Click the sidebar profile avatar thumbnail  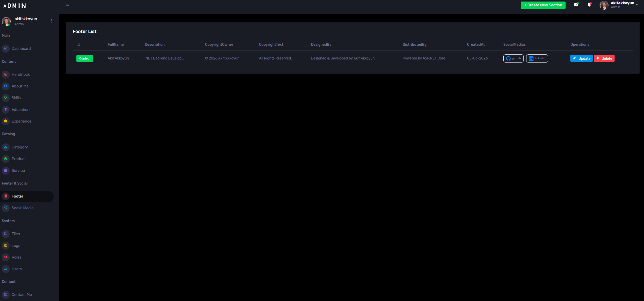tap(6, 21)
